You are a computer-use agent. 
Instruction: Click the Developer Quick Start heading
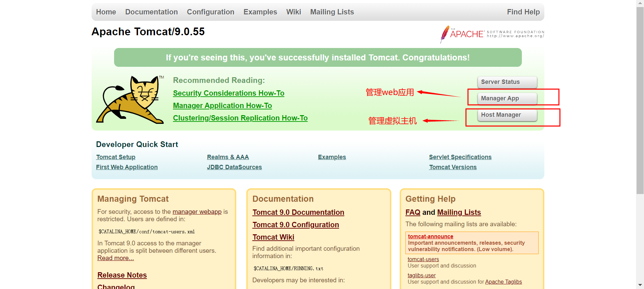click(x=137, y=145)
